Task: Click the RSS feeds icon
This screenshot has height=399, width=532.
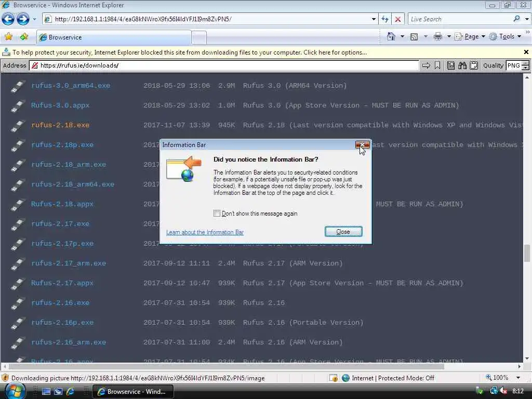Action: click(x=414, y=37)
